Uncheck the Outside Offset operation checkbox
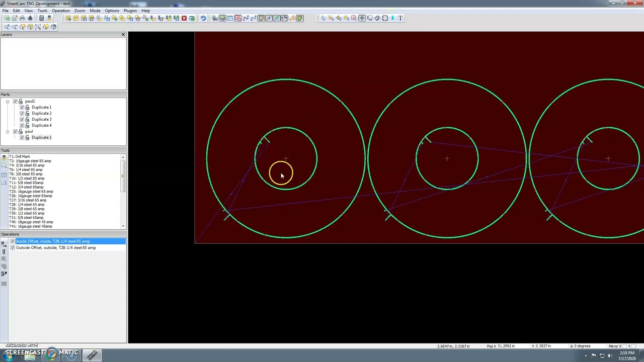644x362 pixels. pyautogui.click(x=13, y=248)
